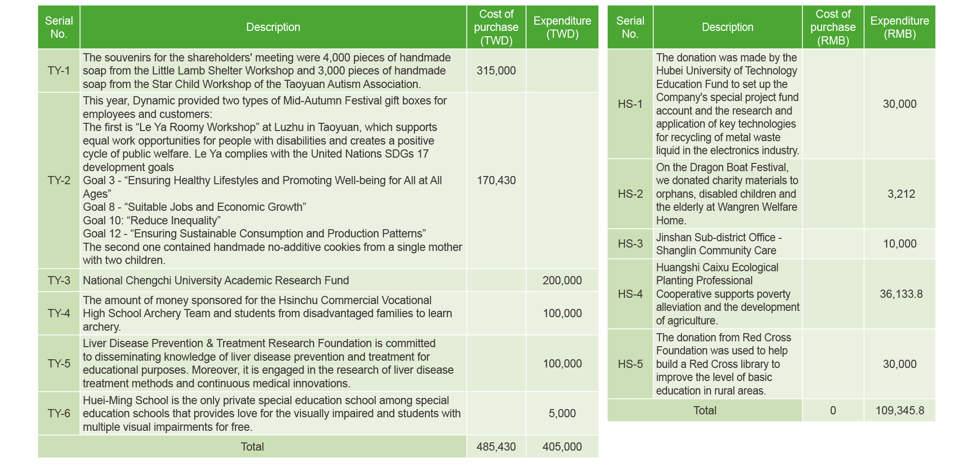Select the 5,000 expenditure value
Viewport: 980px width, 469px height.
[562, 413]
